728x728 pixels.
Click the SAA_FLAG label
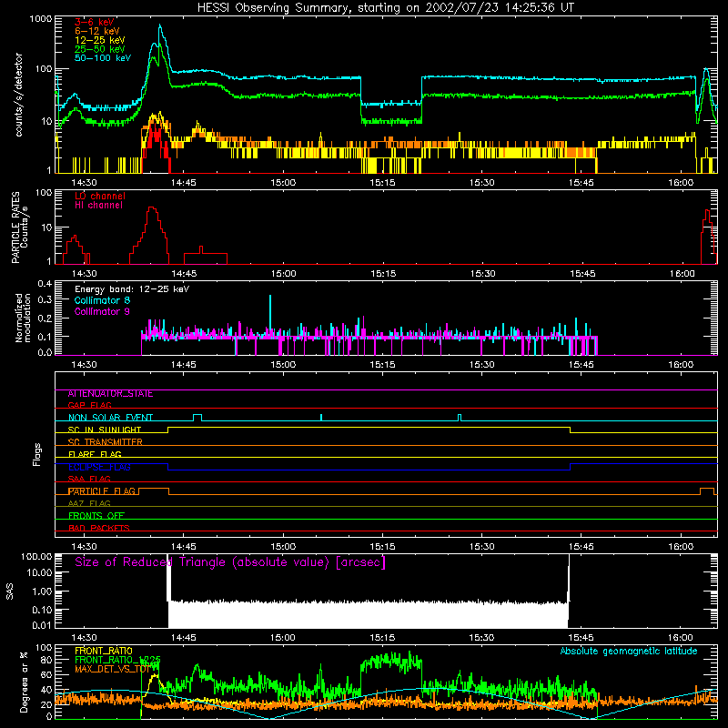pos(89,480)
